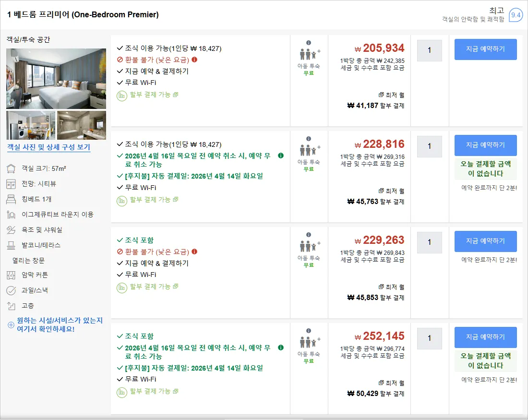Click 지금 예약하기 for the ₩228,816 rate

pos(486,145)
